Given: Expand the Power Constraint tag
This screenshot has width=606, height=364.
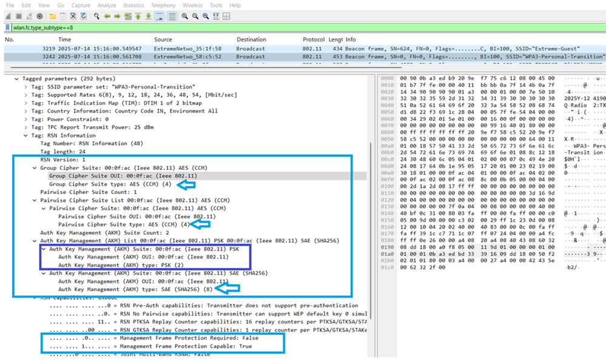Looking at the screenshot, I should click(25, 120).
